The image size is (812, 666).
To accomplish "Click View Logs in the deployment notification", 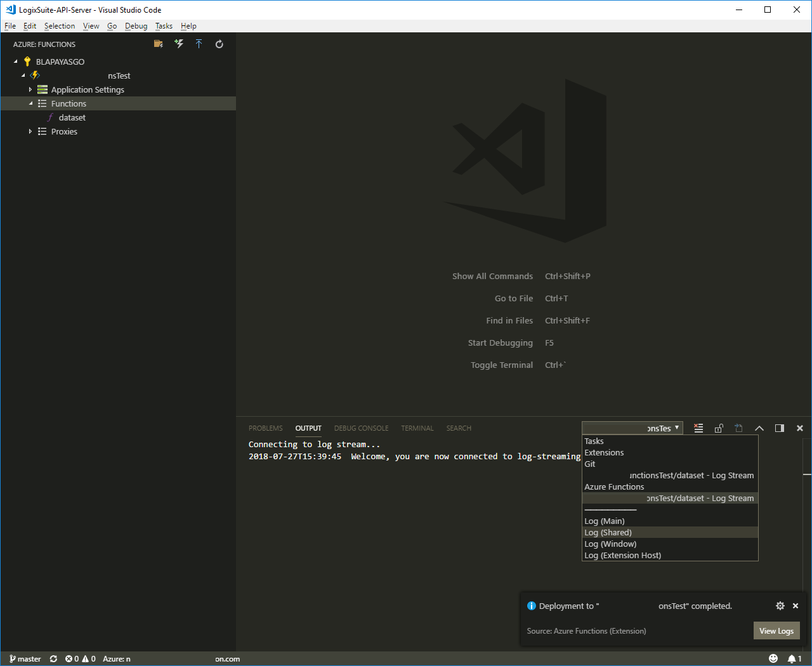I will pos(776,630).
